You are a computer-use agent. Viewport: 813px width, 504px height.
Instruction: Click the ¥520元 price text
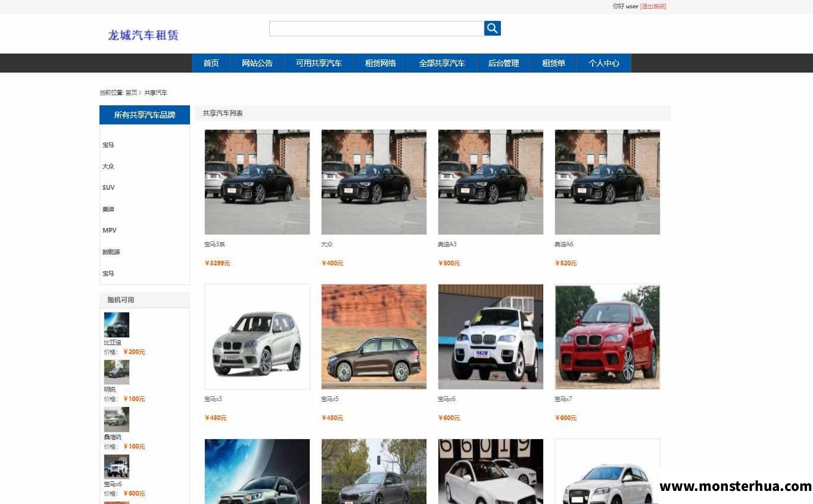pos(566,264)
